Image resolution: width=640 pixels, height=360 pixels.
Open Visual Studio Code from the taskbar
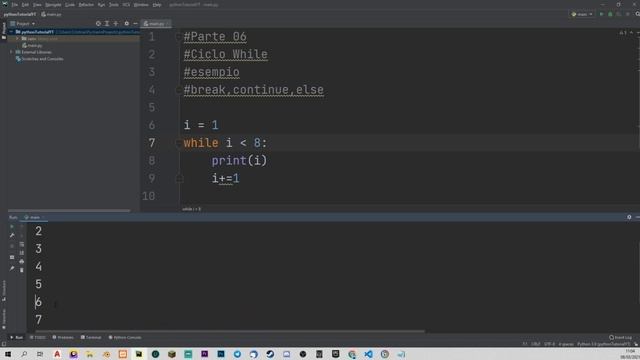[368, 354]
